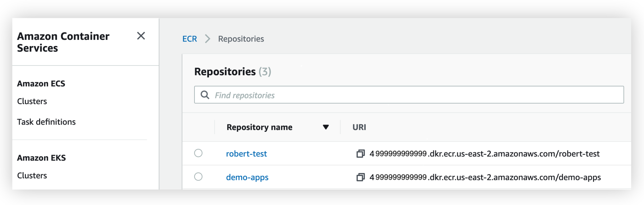
Task: Close the Amazon Container Services side panel
Action: [141, 36]
